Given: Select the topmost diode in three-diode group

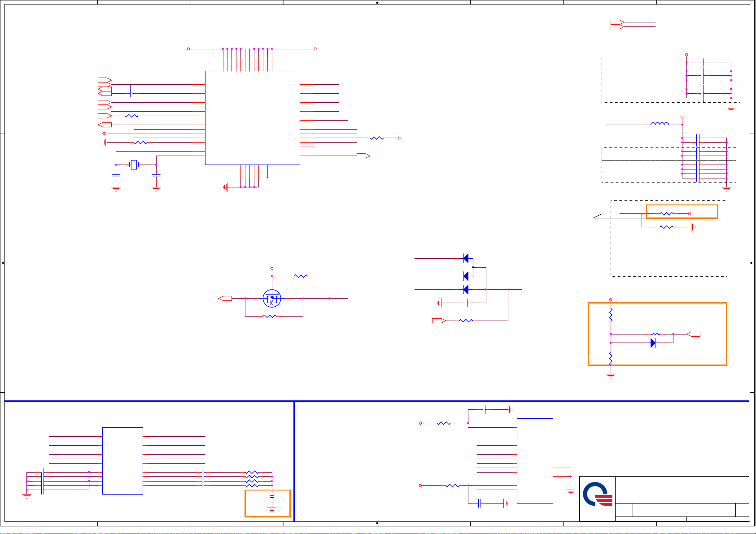Looking at the screenshot, I should click(466, 258).
